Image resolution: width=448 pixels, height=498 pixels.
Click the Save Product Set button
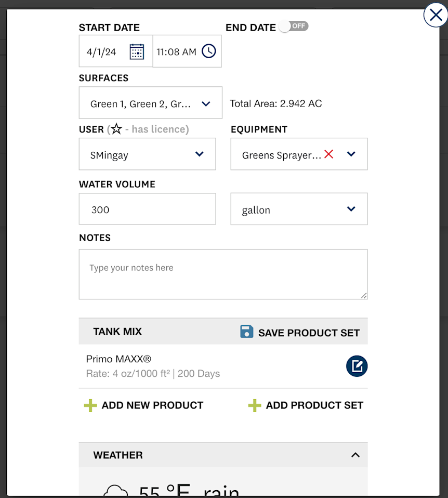pyautogui.click(x=308, y=333)
